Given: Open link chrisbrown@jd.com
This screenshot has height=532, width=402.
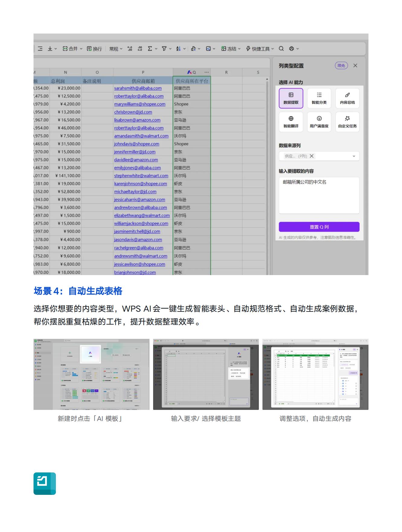Looking at the screenshot, I should pyautogui.click(x=133, y=112).
